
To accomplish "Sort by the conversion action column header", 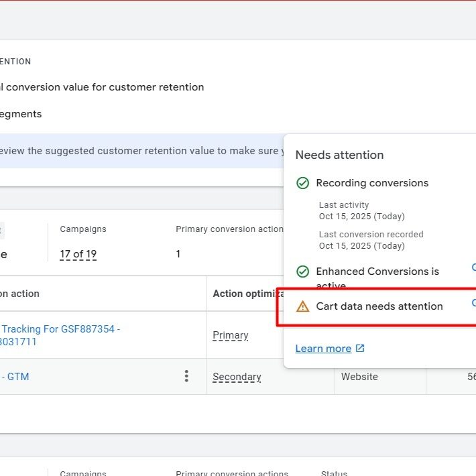I will pyautogui.click(x=20, y=294).
